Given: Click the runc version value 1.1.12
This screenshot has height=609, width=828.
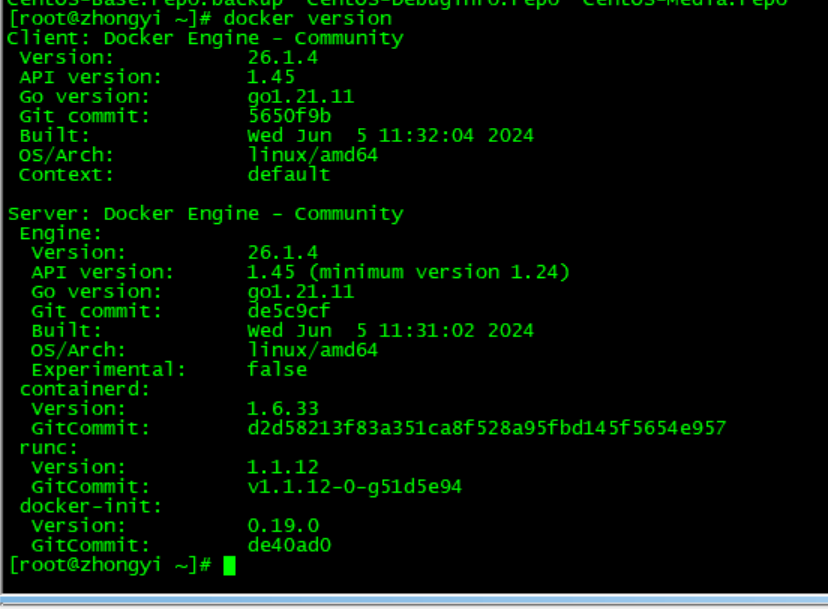Looking at the screenshot, I should [283, 467].
